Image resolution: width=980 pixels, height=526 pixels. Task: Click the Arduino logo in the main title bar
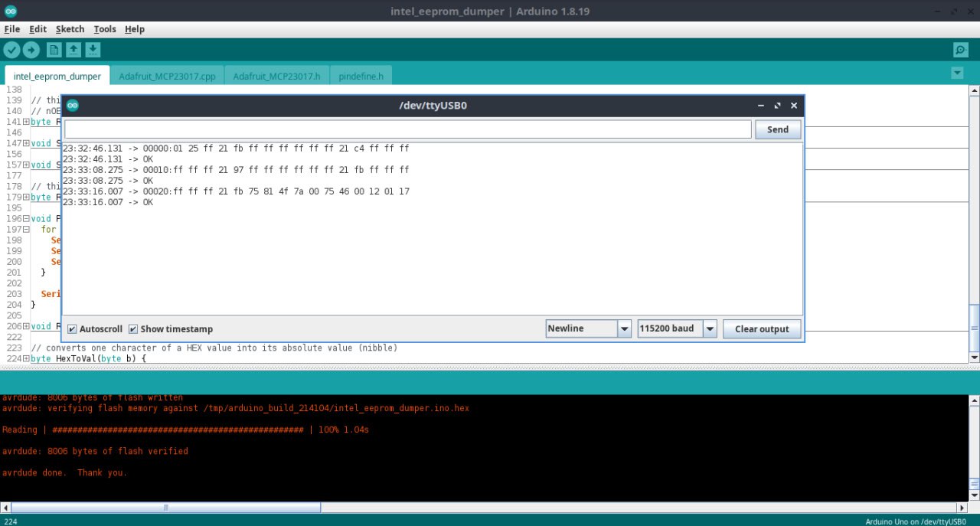coord(10,11)
